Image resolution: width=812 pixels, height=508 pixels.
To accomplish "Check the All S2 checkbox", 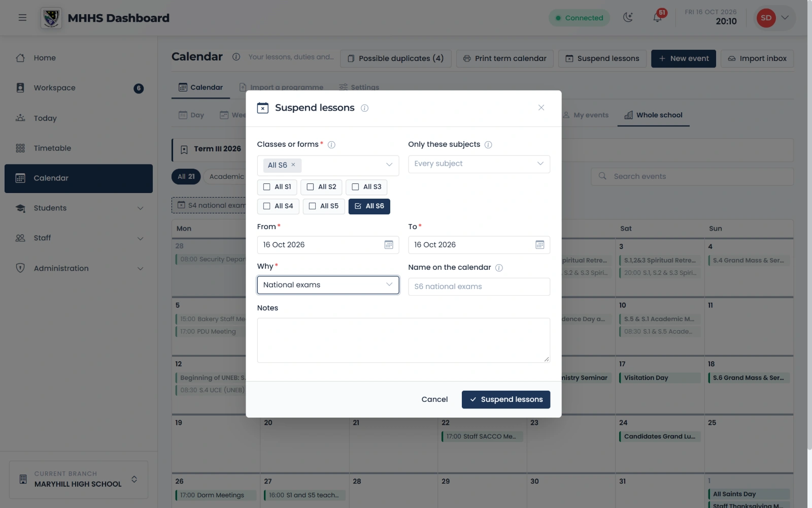I will tap(321, 187).
